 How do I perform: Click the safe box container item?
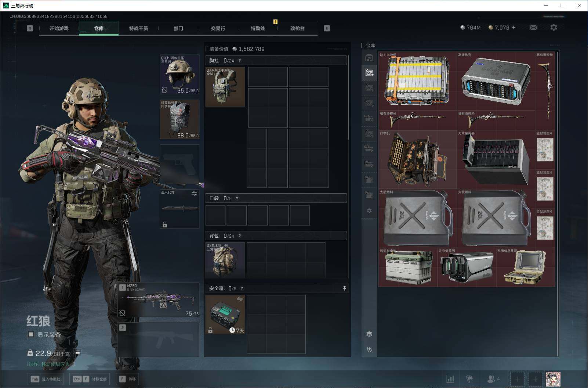pos(225,315)
